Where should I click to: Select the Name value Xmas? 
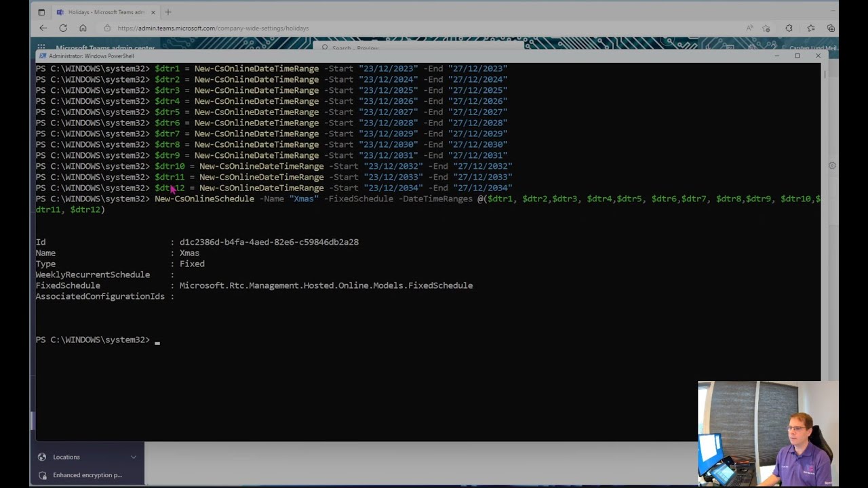pos(189,253)
